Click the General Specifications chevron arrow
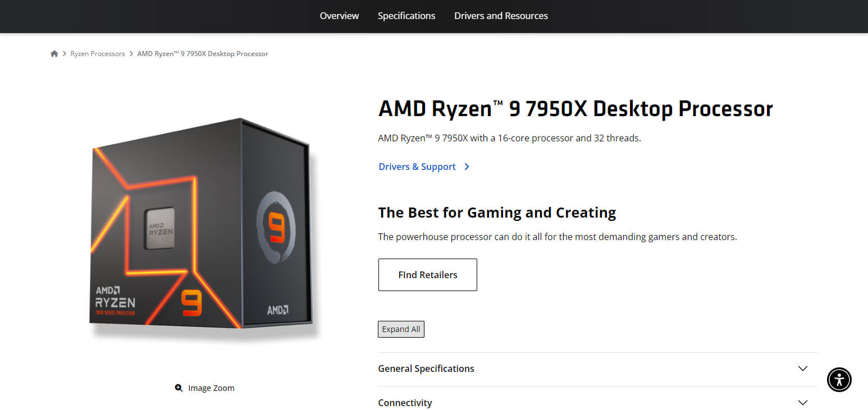The image size is (868, 410). (803, 368)
